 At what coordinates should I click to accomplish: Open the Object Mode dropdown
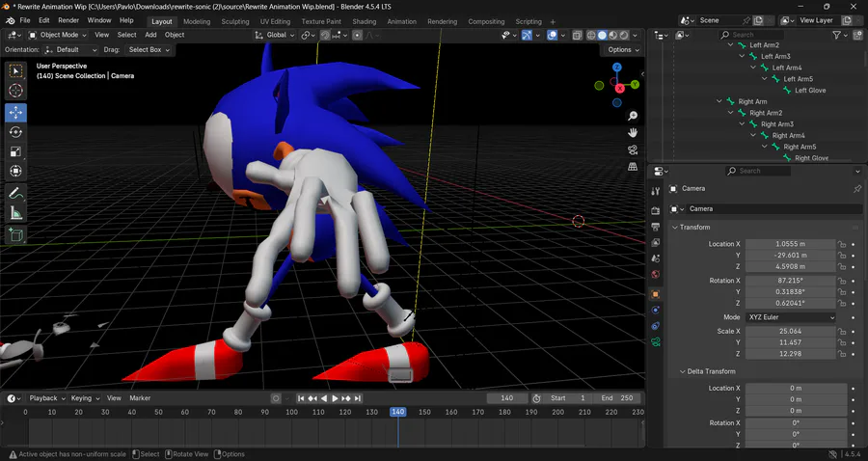tap(58, 35)
